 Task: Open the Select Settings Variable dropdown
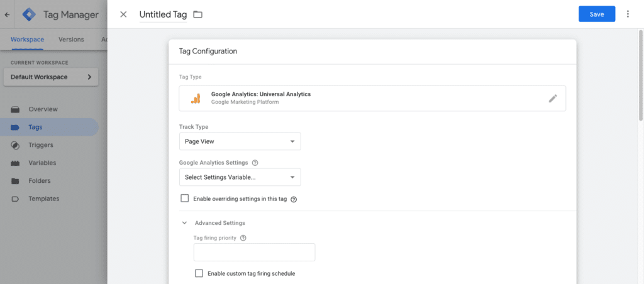[240, 177]
